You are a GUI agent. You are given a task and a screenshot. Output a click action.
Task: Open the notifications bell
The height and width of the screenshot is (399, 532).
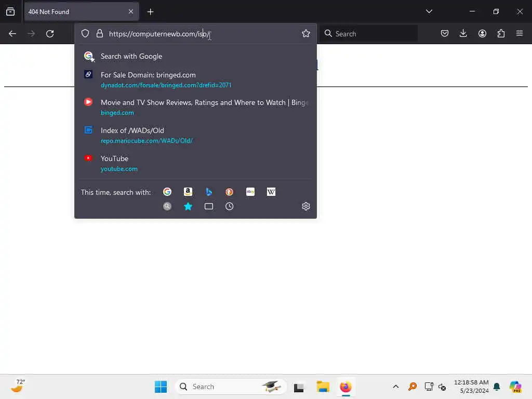(497, 387)
